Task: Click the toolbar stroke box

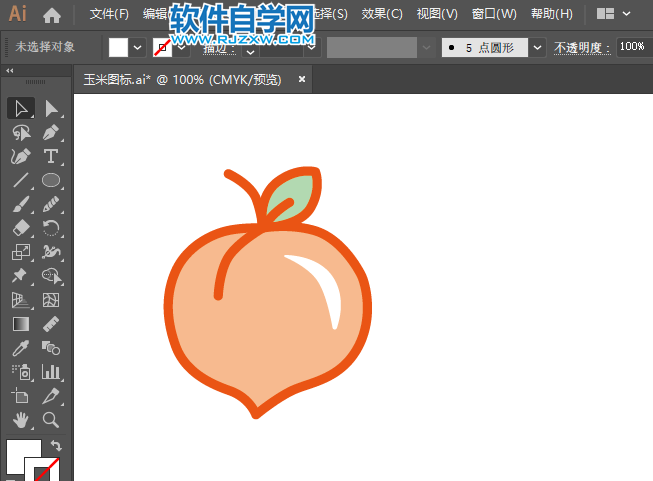Action: (x=42, y=469)
